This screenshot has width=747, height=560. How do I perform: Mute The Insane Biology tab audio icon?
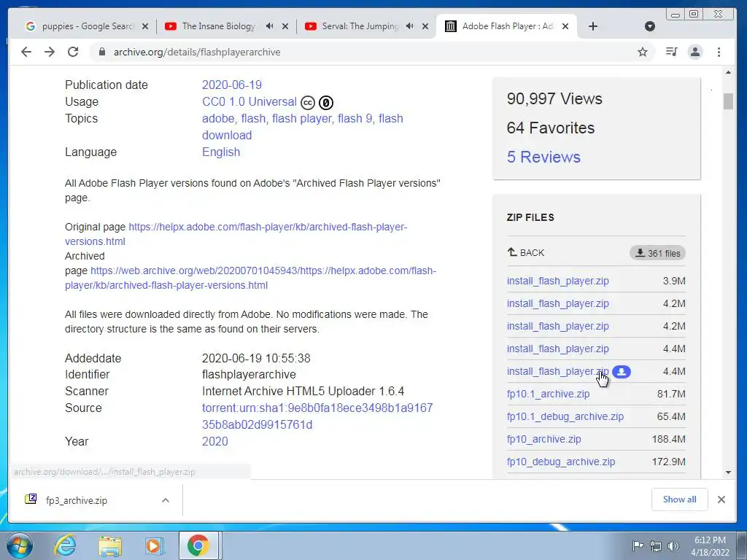pos(270,26)
